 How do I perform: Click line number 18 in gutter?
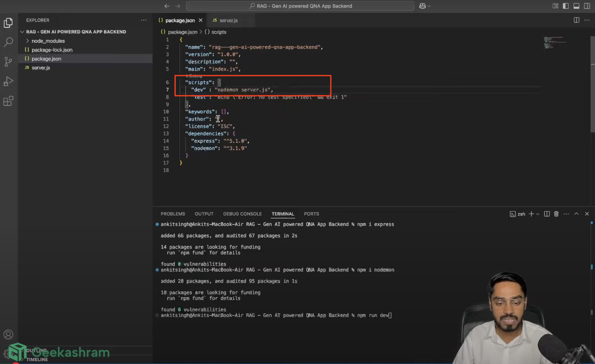coord(166,170)
